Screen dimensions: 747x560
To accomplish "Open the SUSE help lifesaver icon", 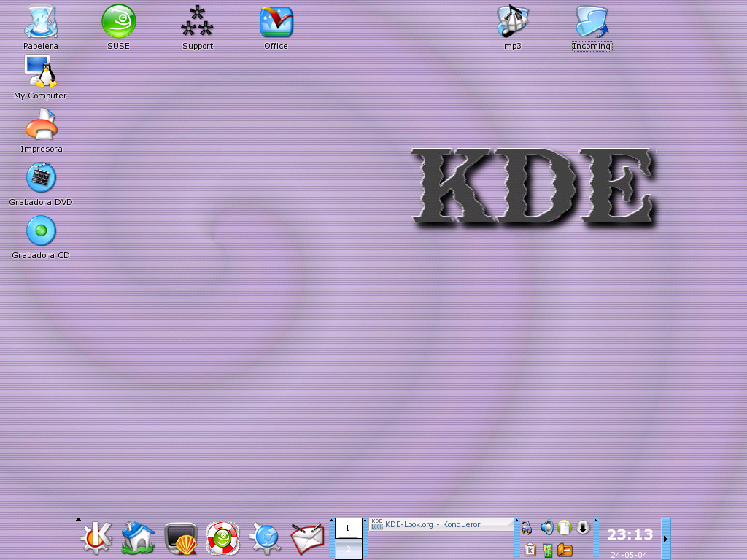I will point(222,539).
